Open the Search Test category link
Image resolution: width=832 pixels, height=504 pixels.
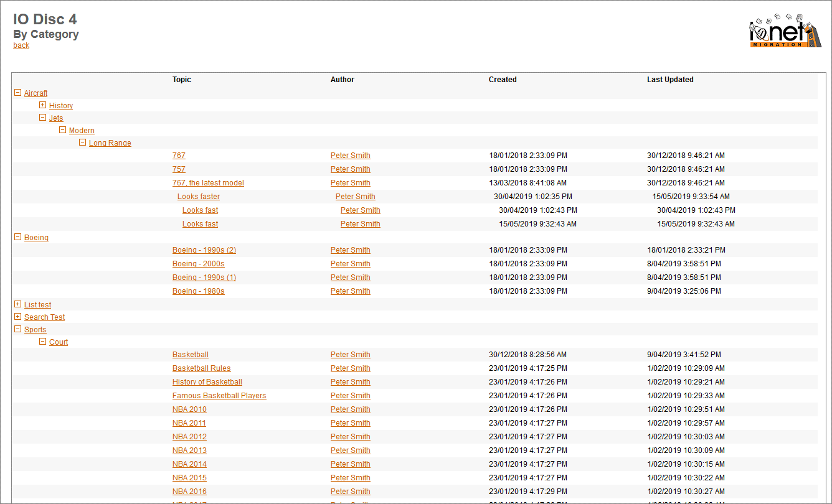[45, 317]
